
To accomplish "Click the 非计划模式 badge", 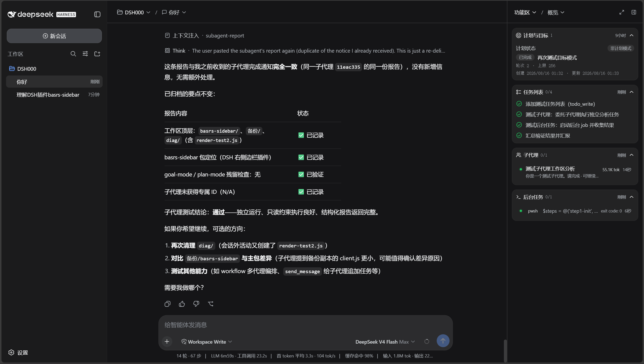I will (621, 48).
